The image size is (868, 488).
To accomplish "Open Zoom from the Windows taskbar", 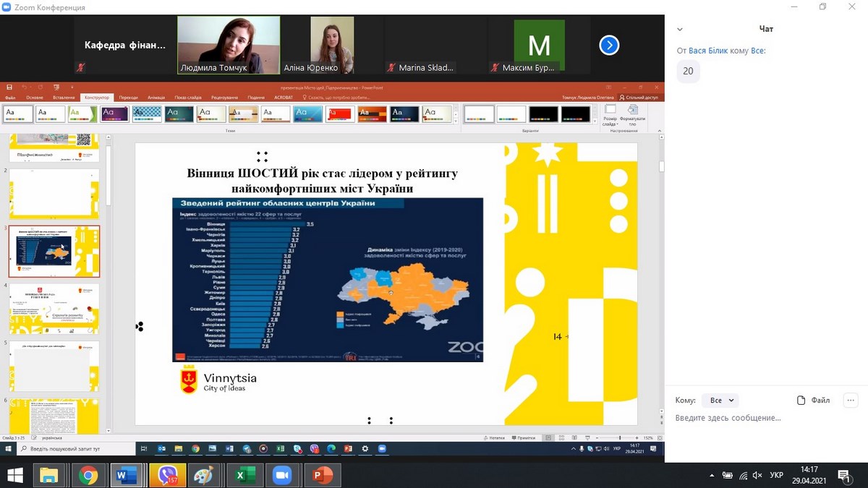I will [281, 475].
